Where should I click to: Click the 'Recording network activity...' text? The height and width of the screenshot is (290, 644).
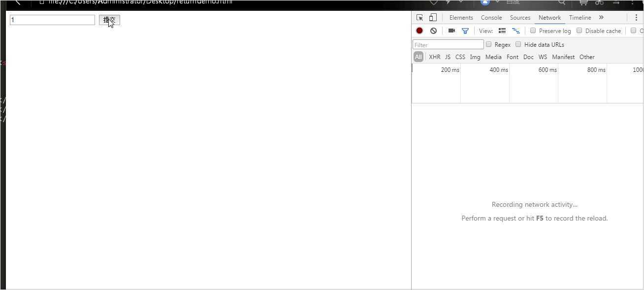(535, 204)
